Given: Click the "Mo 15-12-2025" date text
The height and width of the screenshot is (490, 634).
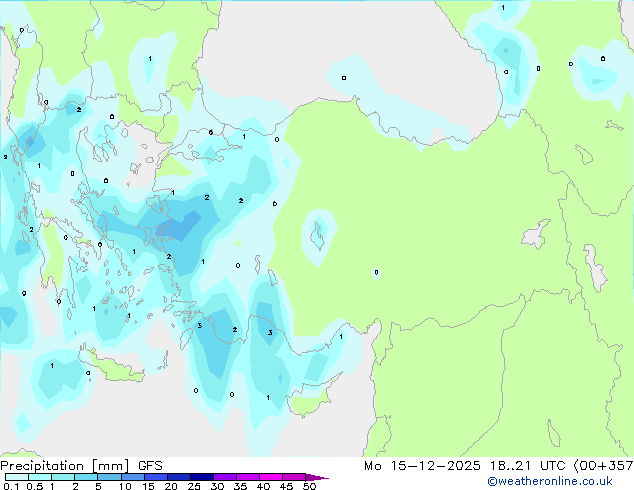Looking at the screenshot, I should [x=422, y=466].
